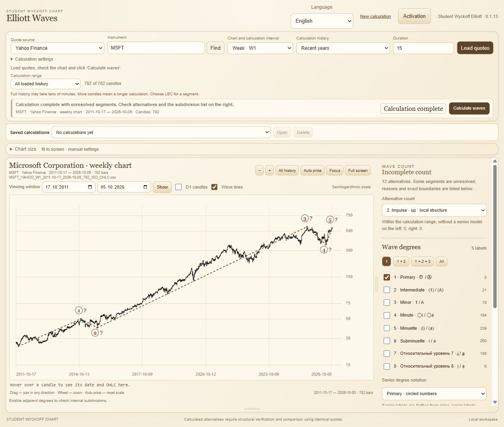The height and width of the screenshot is (427, 504).
Task: Enable Minor wave degree checkbox
Action: point(386,303)
